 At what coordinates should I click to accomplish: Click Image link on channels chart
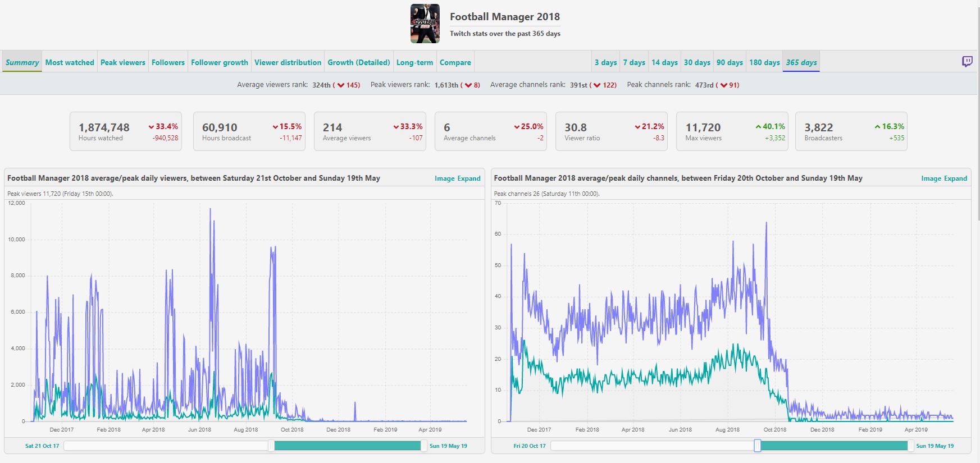point(931,178)
